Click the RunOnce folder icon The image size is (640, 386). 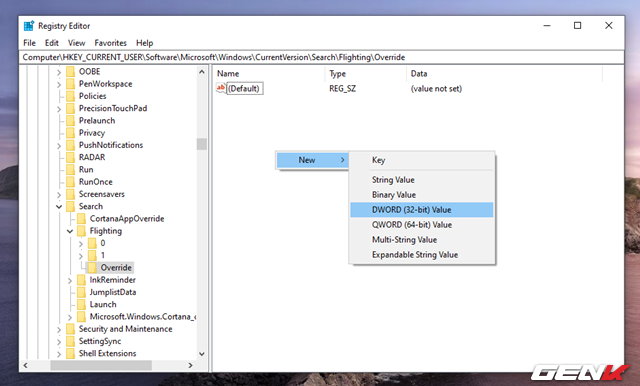click(71, 182)
